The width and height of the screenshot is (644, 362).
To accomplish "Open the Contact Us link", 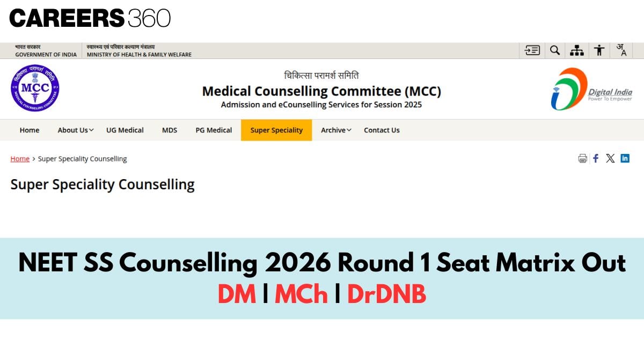I will coord(382,130).
